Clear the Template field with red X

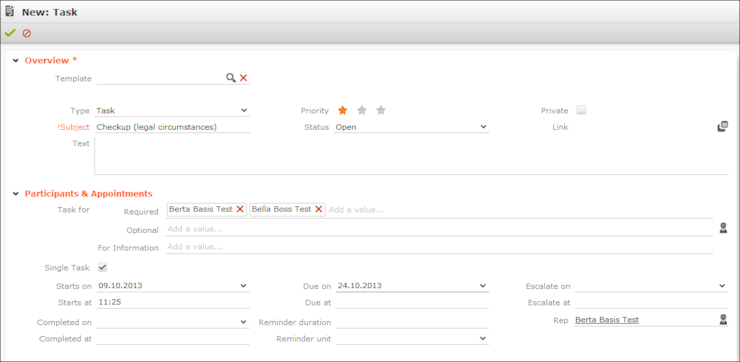tap(244, 78)
